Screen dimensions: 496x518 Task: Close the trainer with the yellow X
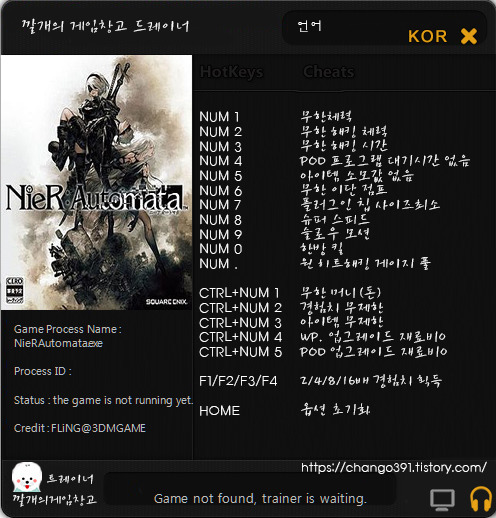[469, 36]
